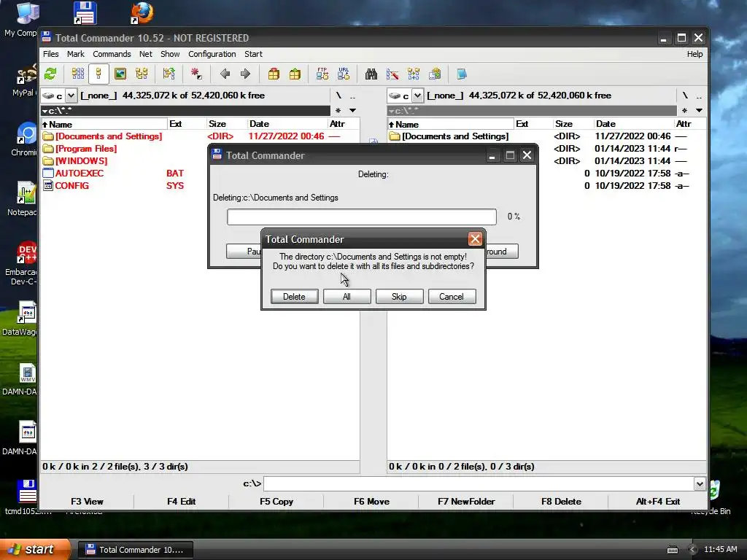Viewport: 747px width, 560px height.
Task: Confirm with the Delete button in dialog
Action: point(295,297)
